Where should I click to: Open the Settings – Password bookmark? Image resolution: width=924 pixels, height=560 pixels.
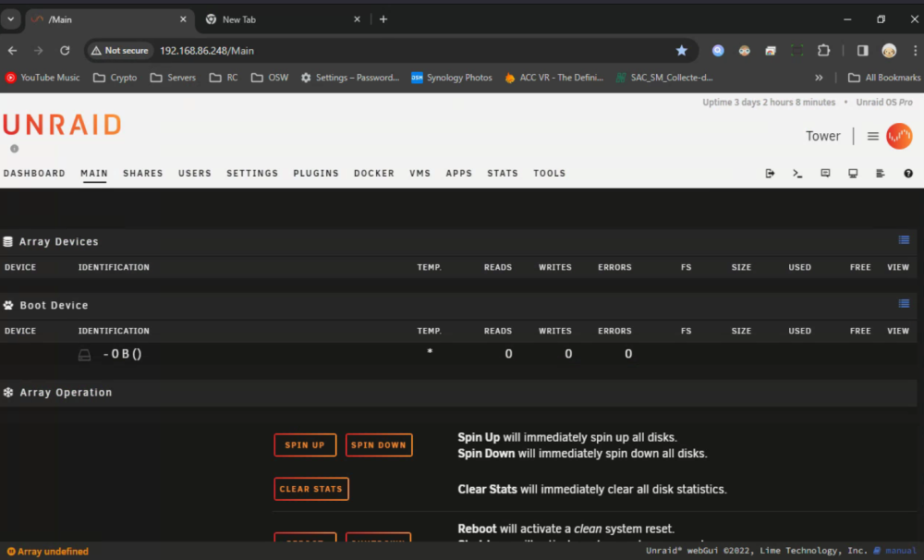click(x=350, y=78)
